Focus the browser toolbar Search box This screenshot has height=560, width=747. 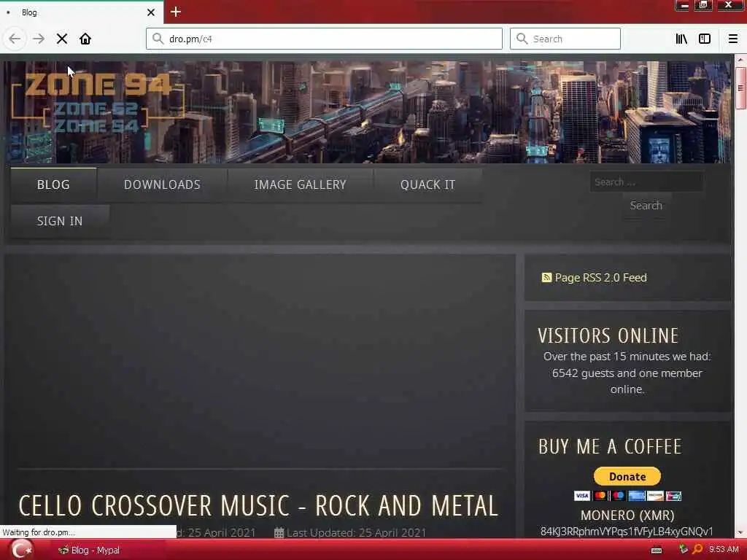(565, 39)
